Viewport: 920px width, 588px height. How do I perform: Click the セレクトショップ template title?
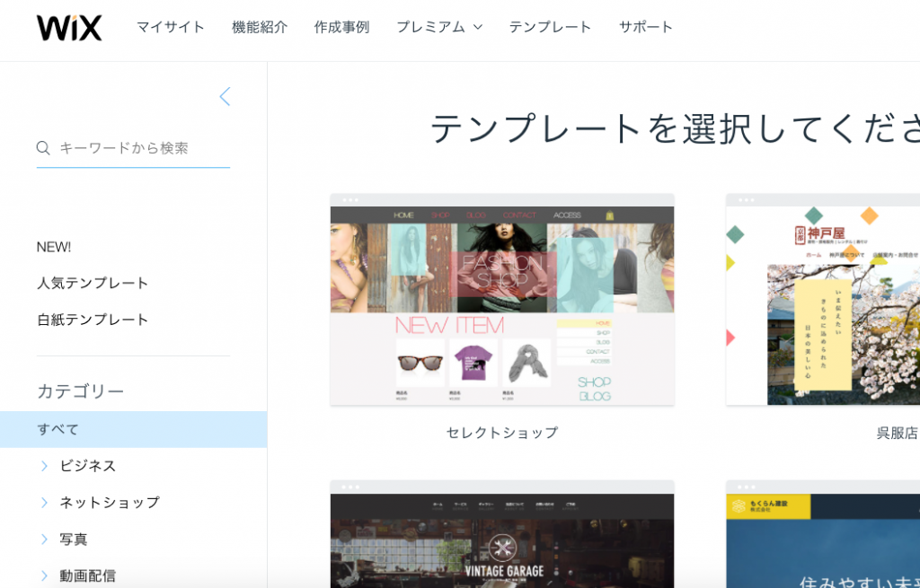click(502, 433)
